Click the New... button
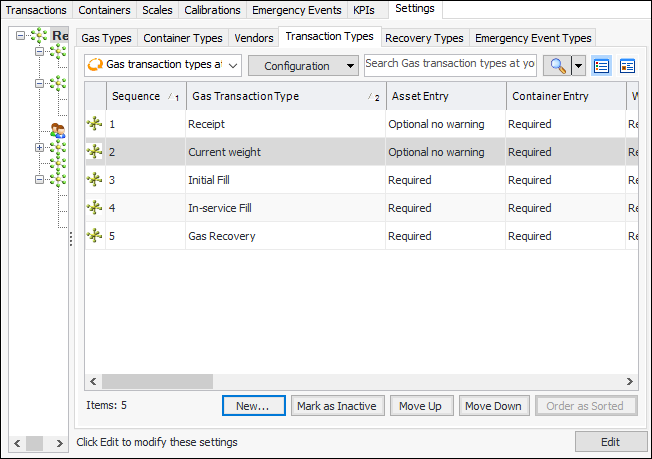This screenshot has height=459, width=652. coord(253,406)
